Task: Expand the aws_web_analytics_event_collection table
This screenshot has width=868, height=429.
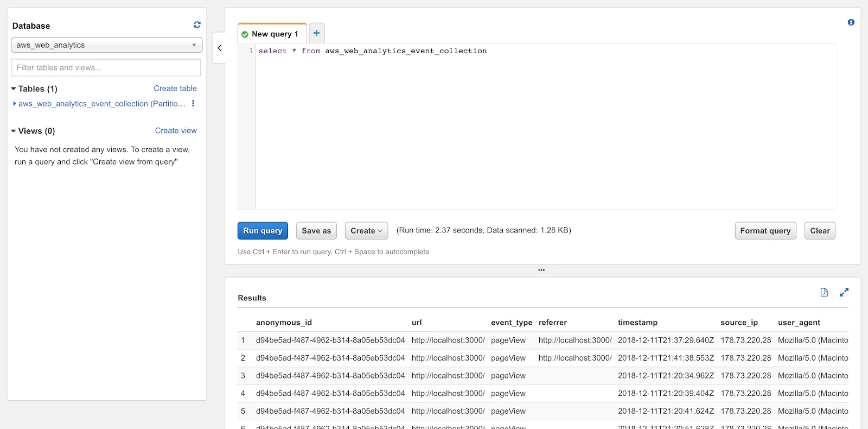Action: coord(15,104)
